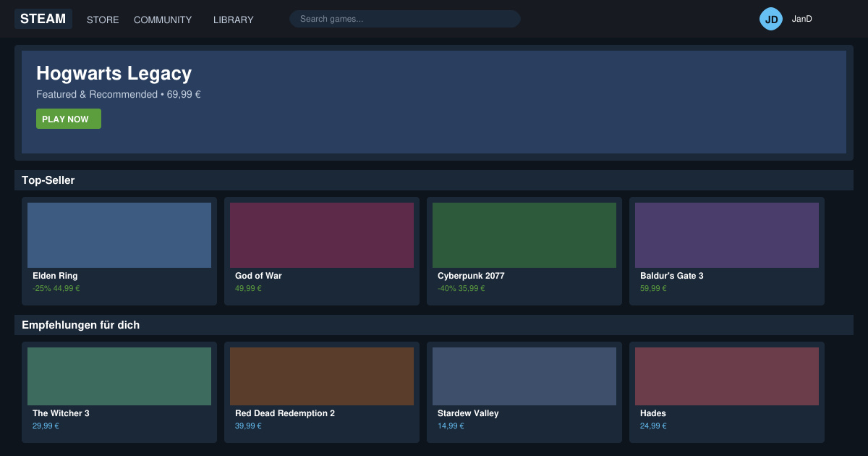Open the Cyberpunk 2077 thumbnail image

click(524, 235)
